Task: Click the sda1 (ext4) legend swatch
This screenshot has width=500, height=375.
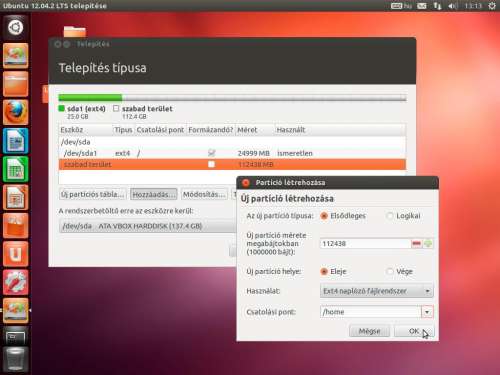Action: pyautogui.click(x=62, y=108)
